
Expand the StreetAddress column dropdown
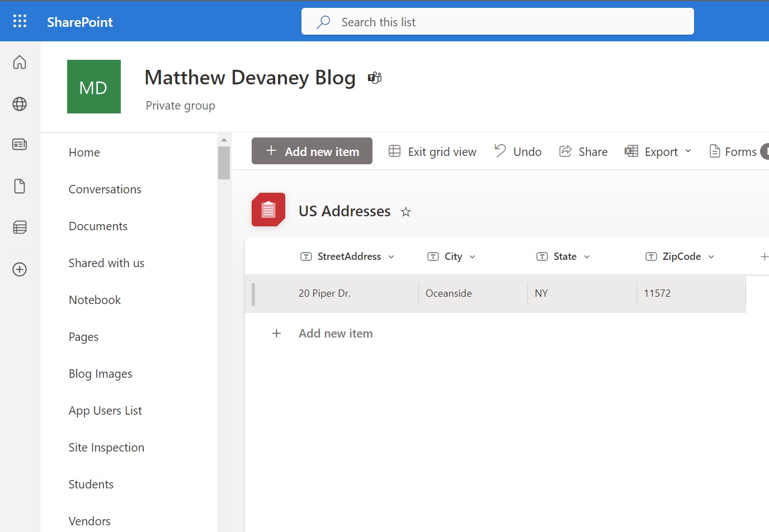point(391,257)
